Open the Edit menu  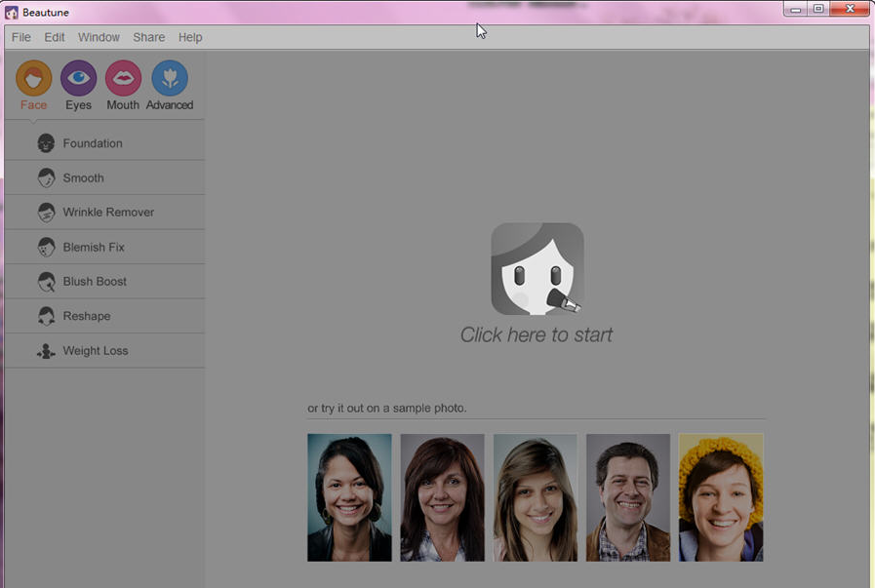point(55,37)
